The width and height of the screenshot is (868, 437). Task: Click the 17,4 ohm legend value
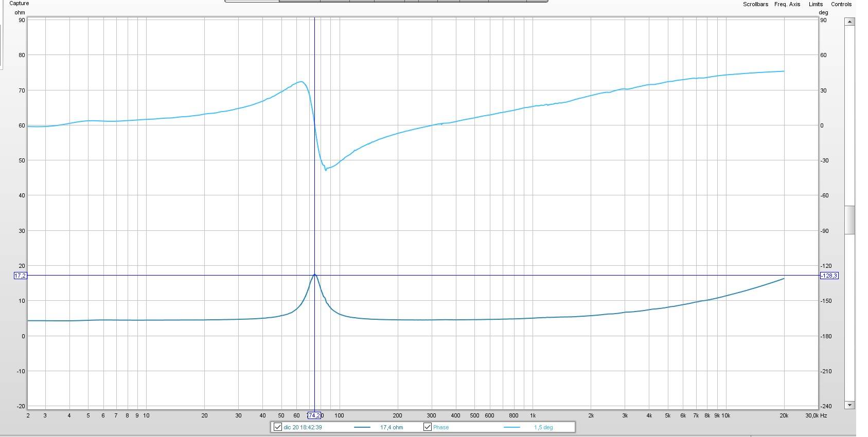[x=392, y=427]
